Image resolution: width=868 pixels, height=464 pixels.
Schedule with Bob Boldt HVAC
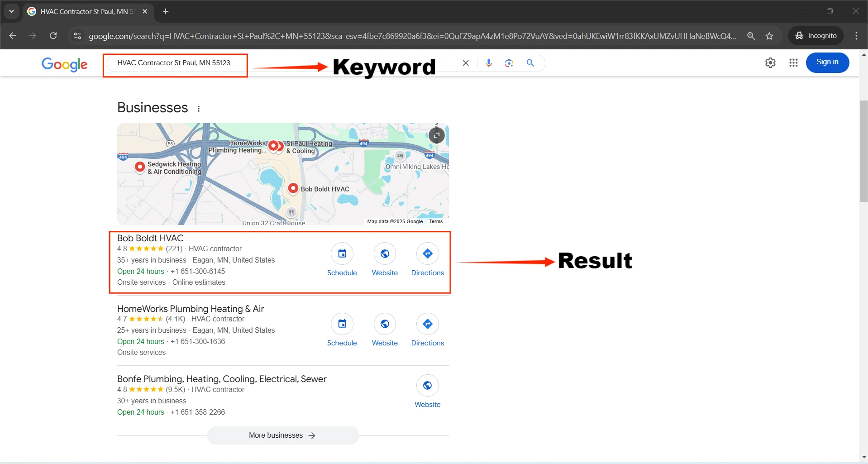342,260
